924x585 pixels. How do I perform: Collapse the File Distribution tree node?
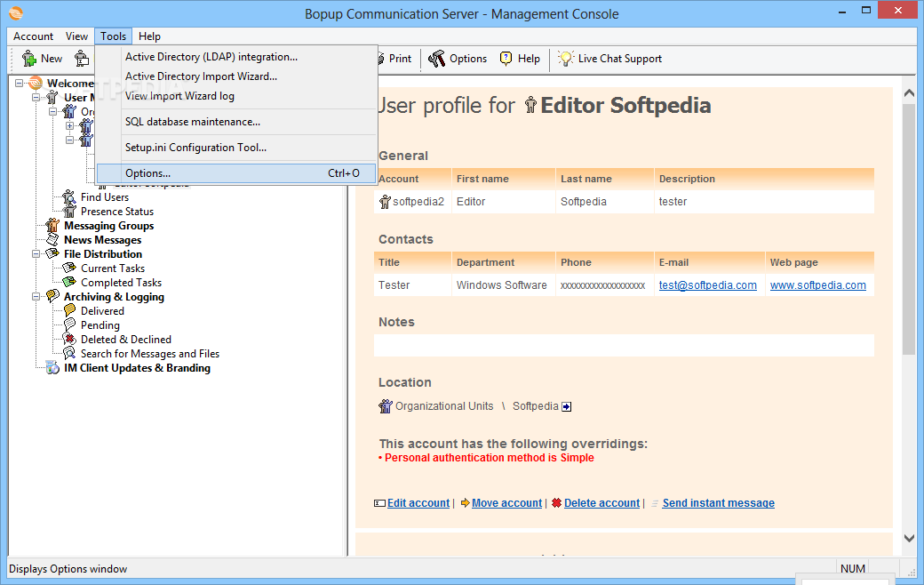click(36, 253)
